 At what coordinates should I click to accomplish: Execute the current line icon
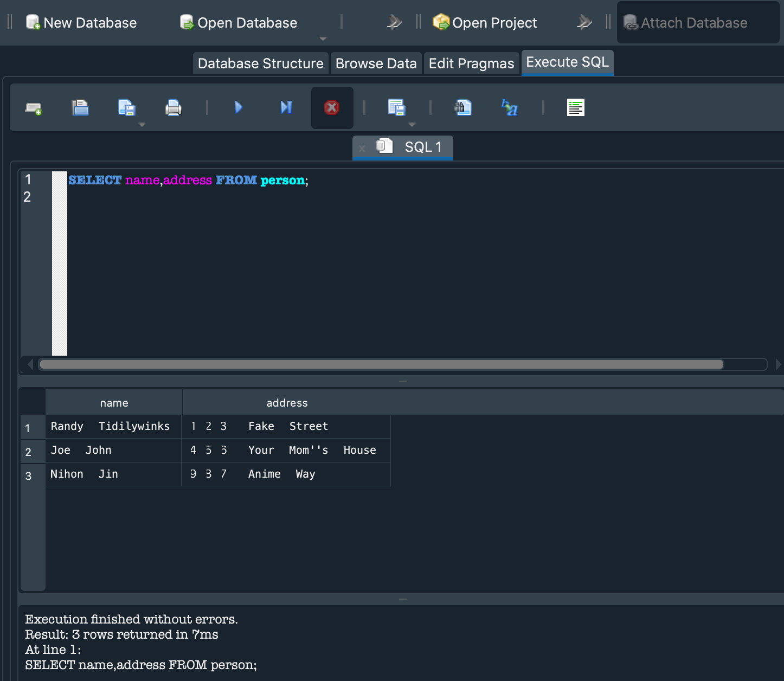[x=286, y=107]
